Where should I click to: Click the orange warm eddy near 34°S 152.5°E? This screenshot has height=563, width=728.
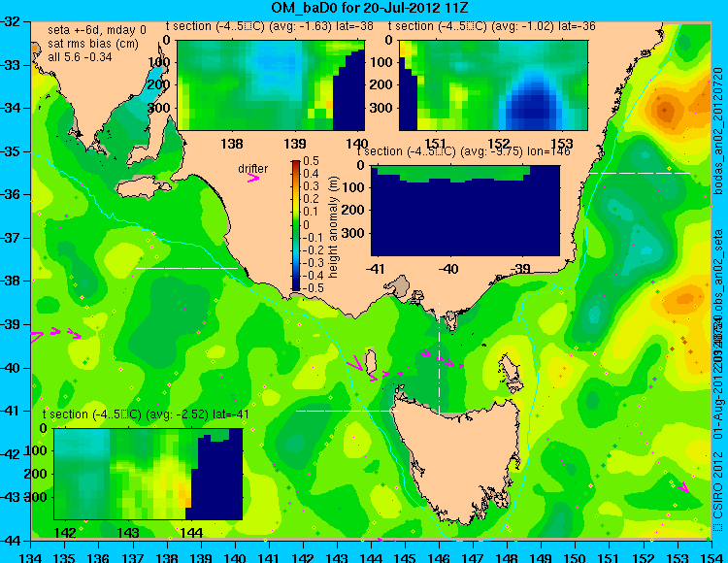click(664, 111)
